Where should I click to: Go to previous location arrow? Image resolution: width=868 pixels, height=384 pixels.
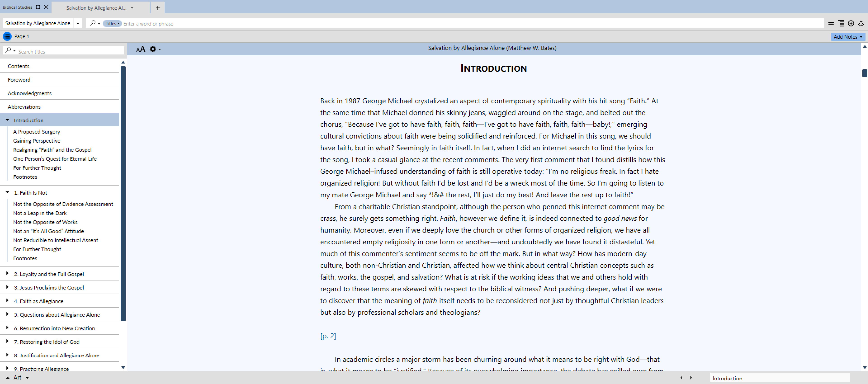pyautogui.click(x=681, y=378)
